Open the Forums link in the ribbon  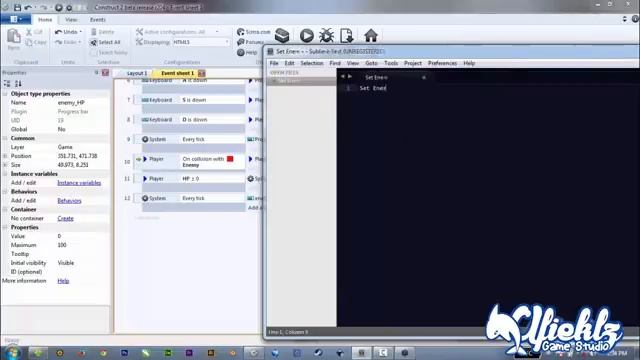tap(250, 42)
